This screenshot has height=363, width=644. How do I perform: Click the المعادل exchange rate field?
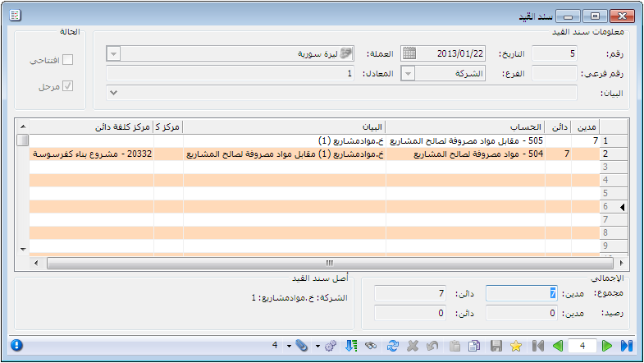click(230, 74)
